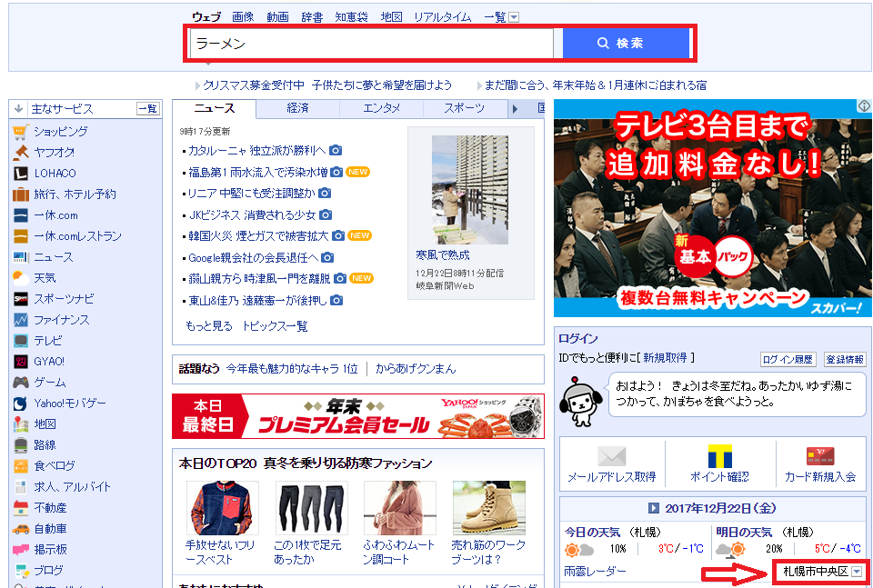The height and width of the screenshot is (588, 873).
Task: Open the 経済 news tab
Action: [x=298, y=108]
